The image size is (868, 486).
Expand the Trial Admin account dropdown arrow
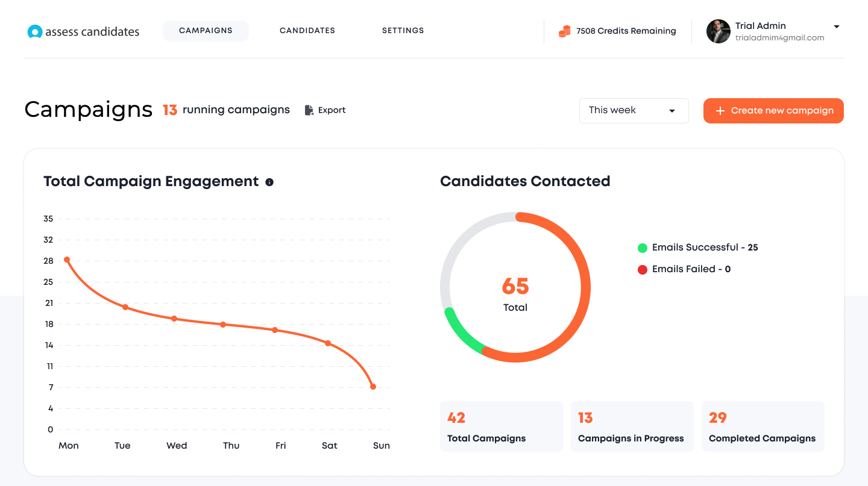[x=837, y=26]
